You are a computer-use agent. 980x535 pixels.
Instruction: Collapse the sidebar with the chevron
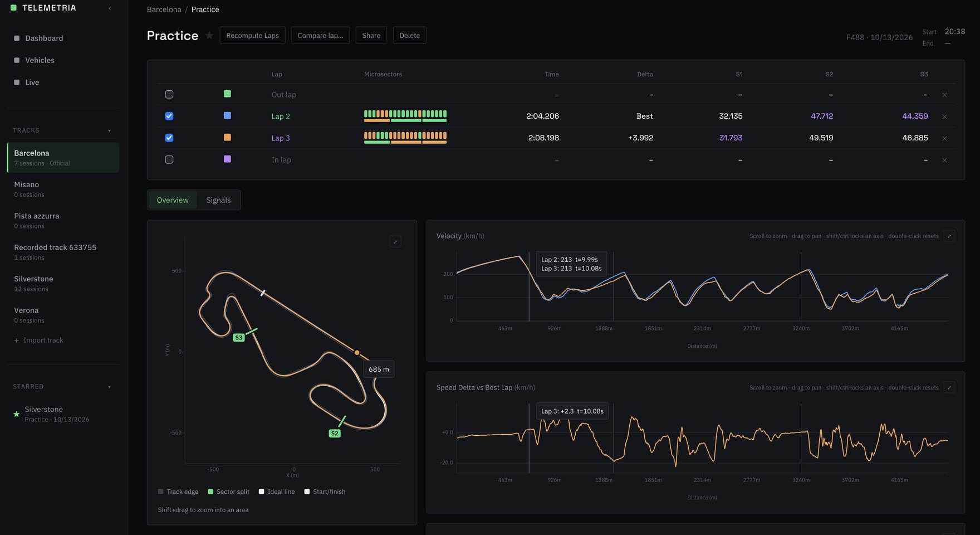[110, 8]
